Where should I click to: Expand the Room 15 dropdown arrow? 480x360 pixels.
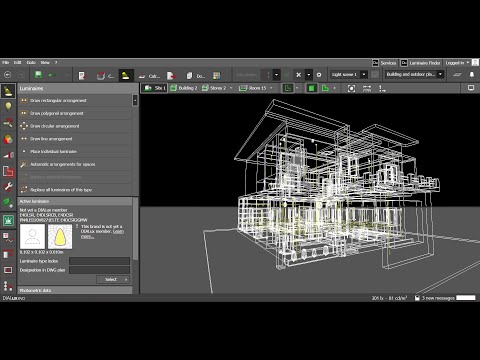point(271,88)
